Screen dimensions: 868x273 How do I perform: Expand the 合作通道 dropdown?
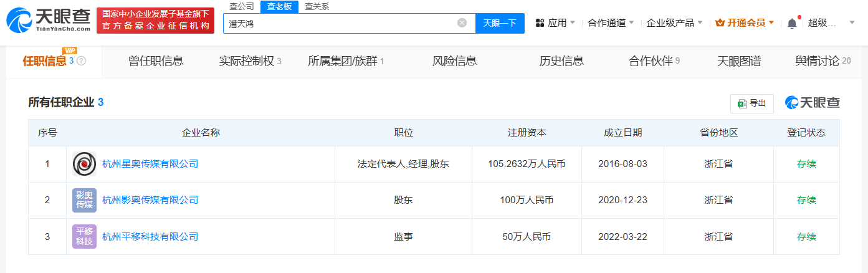pos(632,23)
